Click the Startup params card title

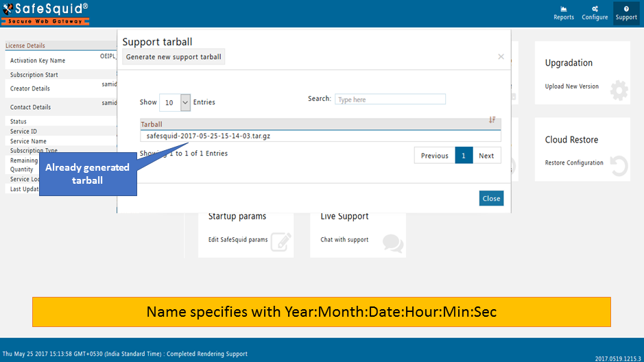pyautogui.click(x=237, y=216)
